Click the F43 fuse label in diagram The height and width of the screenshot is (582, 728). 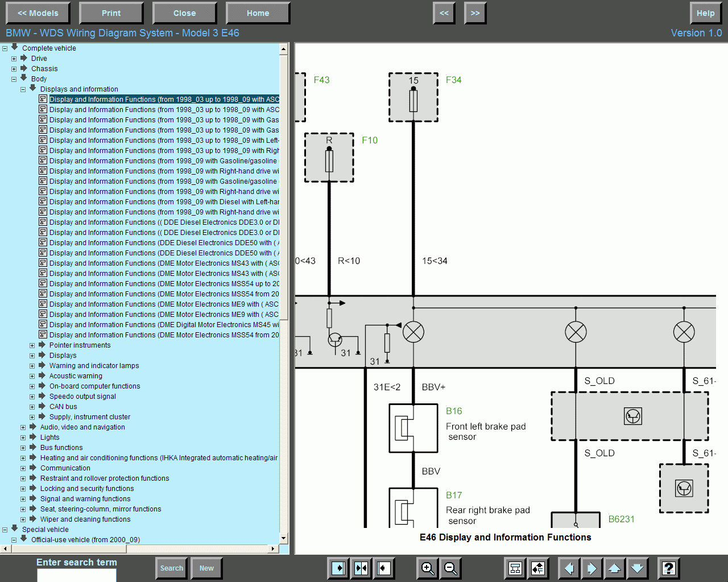(x=321, y=80)
